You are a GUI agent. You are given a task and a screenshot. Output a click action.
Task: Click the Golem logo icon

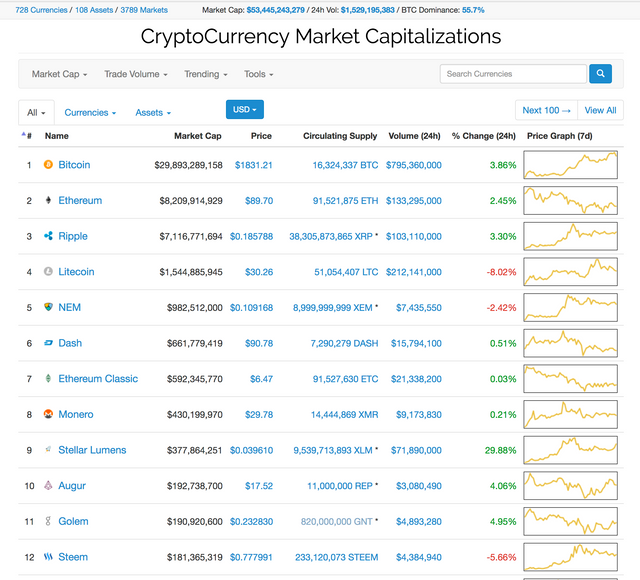coord(48,521)
